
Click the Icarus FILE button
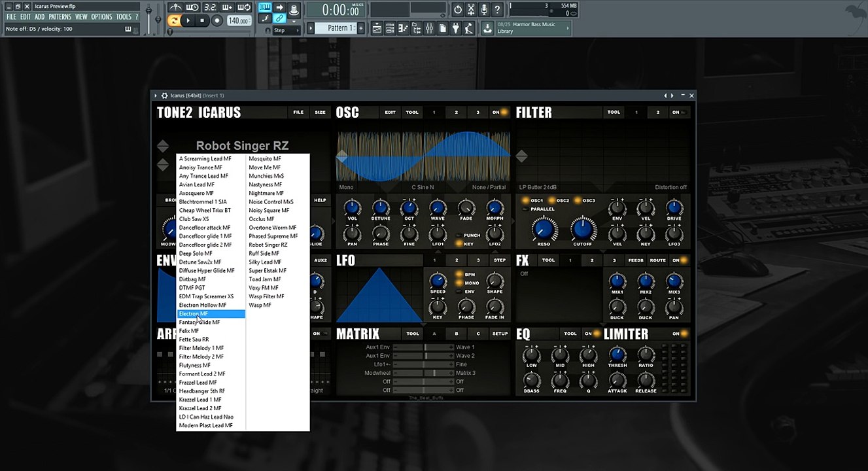tap(298, 113)
